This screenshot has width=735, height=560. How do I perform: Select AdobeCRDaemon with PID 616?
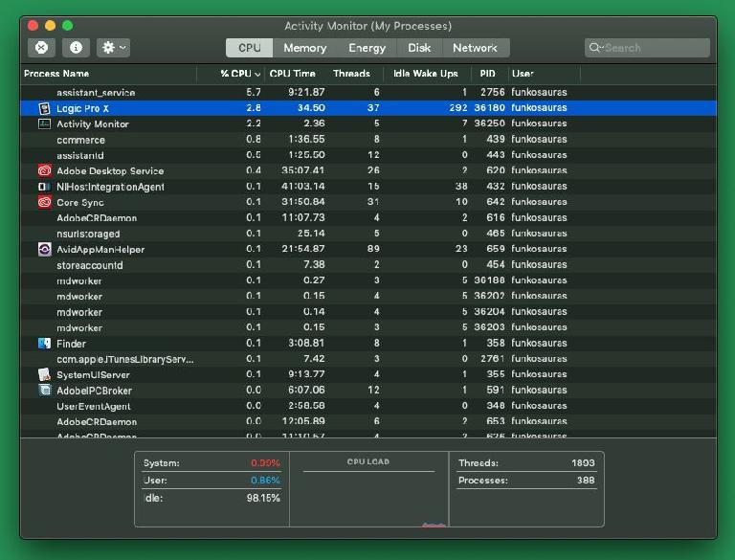(368, 218)
